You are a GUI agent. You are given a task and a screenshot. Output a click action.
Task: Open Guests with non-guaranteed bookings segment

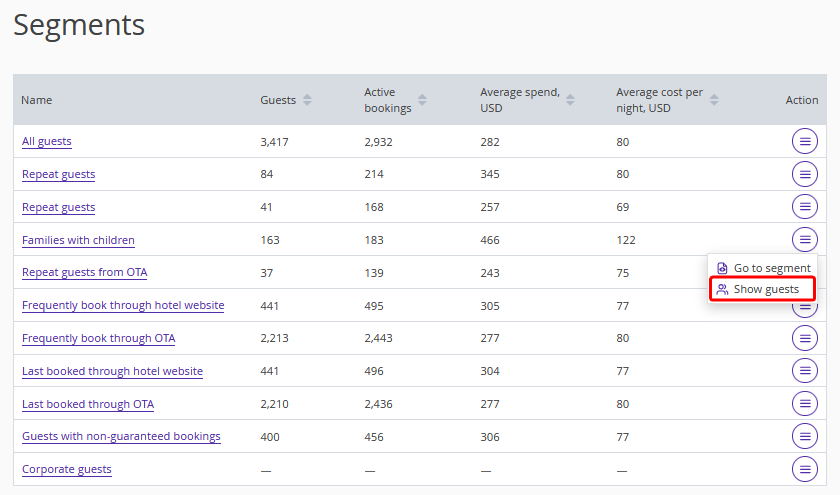121,436
